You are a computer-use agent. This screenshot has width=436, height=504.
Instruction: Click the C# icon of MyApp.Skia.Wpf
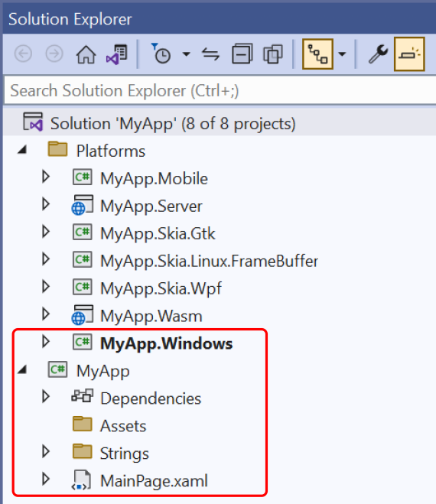point(83,288)
